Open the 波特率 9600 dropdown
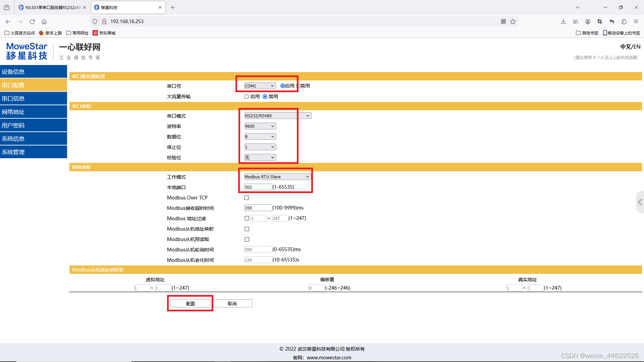Viewport: 644px width, 362px height. [x=260, y=126]
